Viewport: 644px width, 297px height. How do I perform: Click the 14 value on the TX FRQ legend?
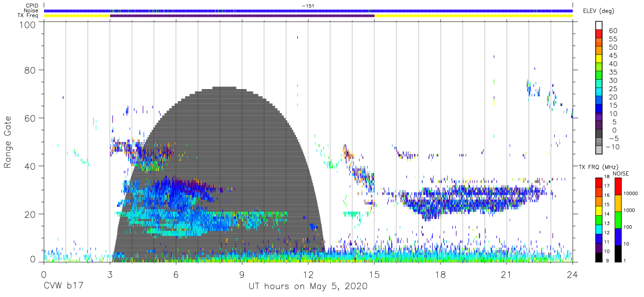[x=608, y=215]
